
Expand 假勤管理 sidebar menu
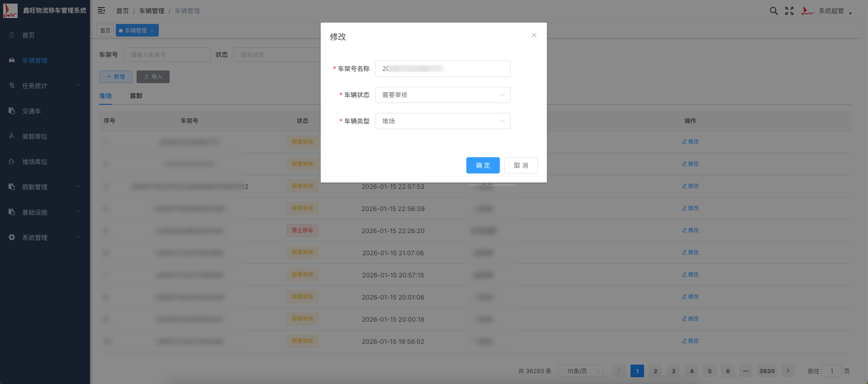[x=45, y=187]
